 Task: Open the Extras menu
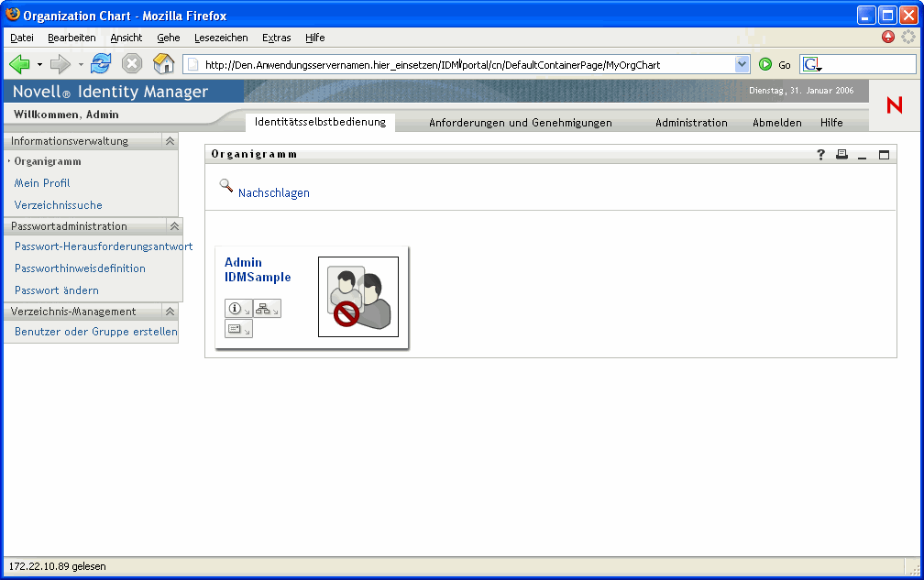point(277,38)
